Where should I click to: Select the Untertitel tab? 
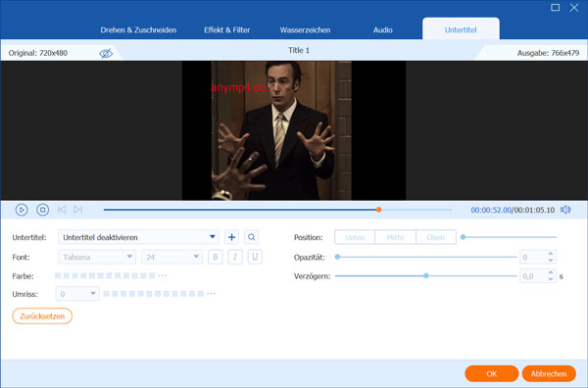click(x=461, y=29)
